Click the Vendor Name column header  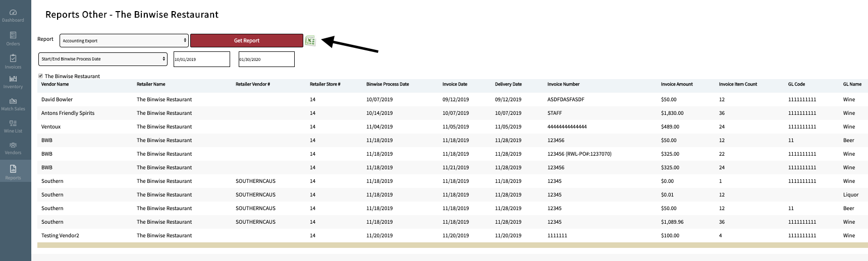pos(55,84)
